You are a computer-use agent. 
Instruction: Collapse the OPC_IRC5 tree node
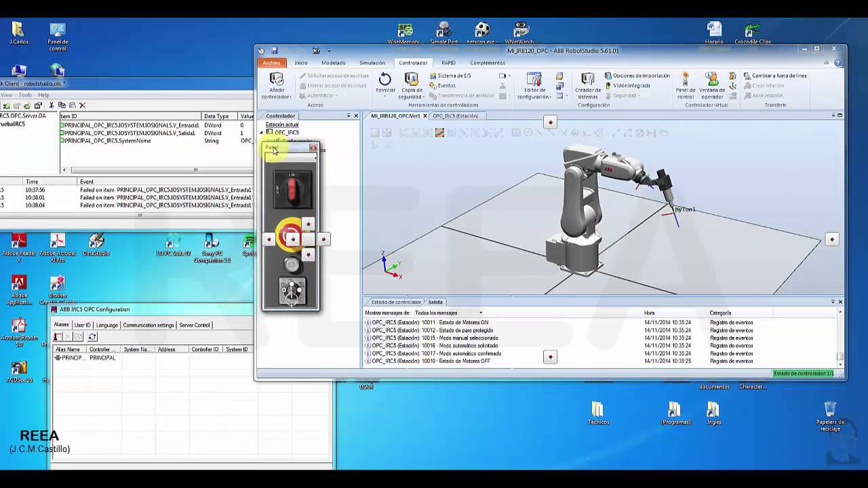262,133
